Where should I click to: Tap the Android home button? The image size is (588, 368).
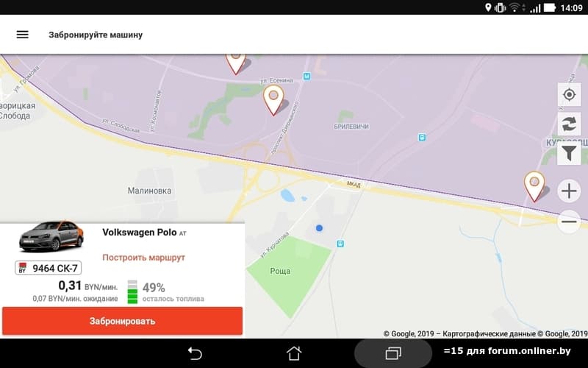(294, 353)
